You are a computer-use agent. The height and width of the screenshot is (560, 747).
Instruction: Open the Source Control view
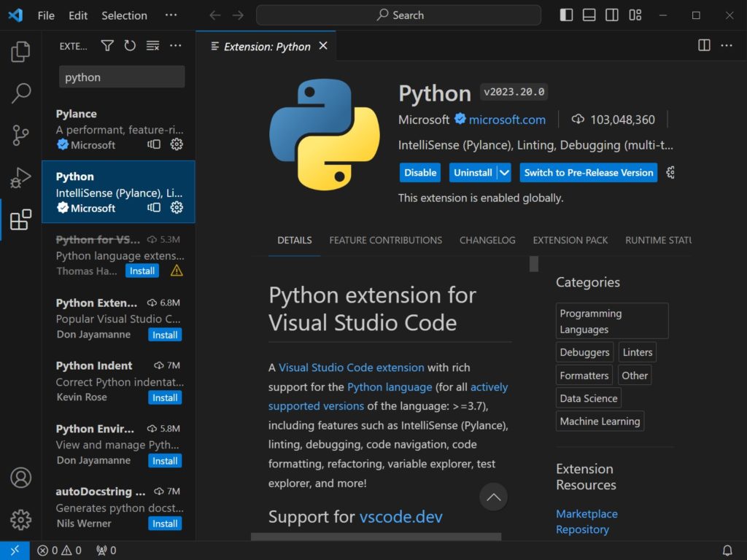(x=20, y=135)
